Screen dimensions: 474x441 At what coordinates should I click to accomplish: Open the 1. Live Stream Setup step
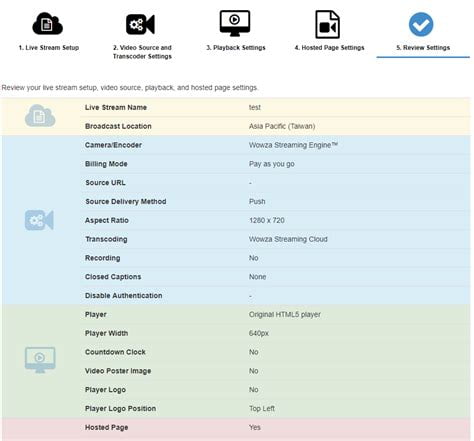pos(49,48)
